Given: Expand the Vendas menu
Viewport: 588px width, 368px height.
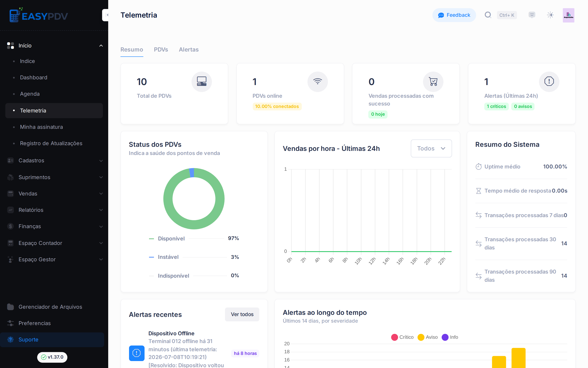Looking at the screenshot, I should [101, 194].
